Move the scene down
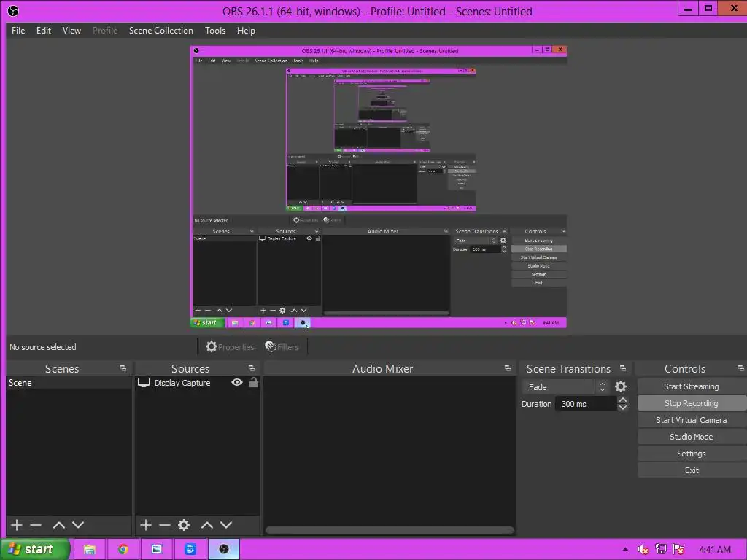 pyautogui.click(x=78, y=525)
